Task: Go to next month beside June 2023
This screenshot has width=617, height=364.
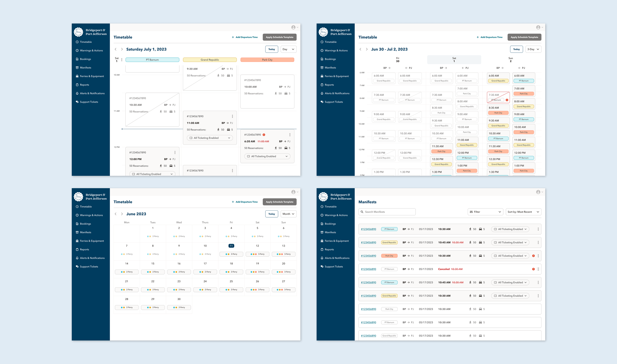Action: [x=122, y=214]
